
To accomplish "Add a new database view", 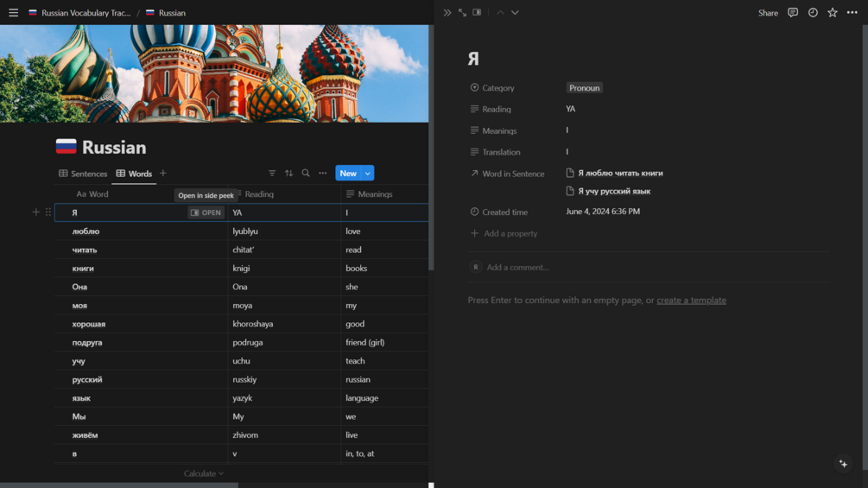I will 162,174.
